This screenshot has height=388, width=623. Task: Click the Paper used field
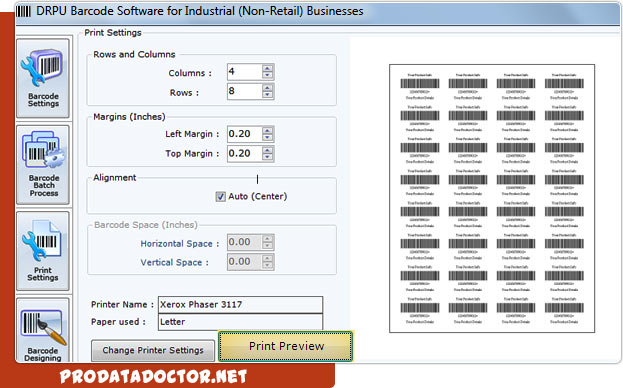(240, 322)
